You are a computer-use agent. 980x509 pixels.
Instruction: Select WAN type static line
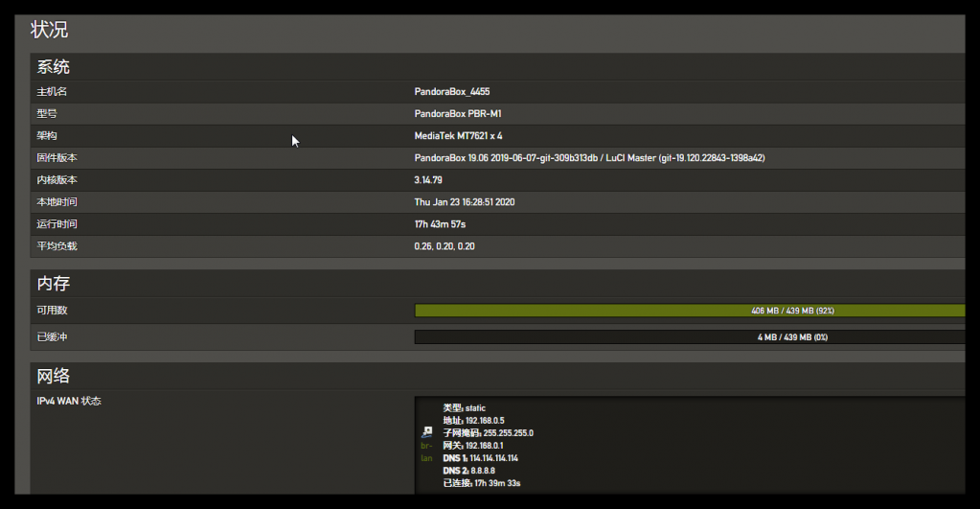coord(465,407)
